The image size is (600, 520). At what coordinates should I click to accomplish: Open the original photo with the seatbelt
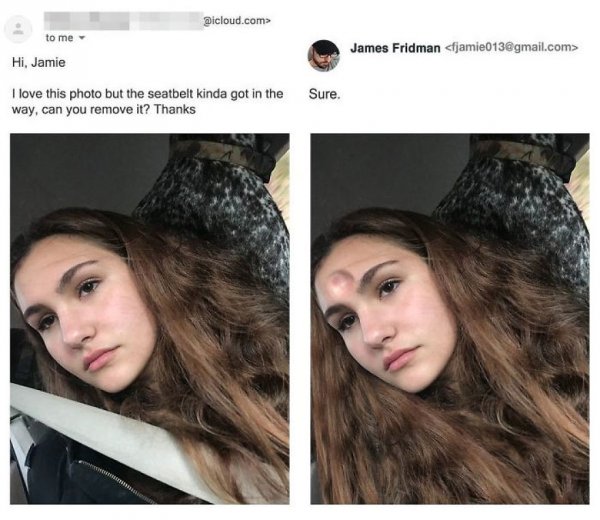(x=149, y=318)
